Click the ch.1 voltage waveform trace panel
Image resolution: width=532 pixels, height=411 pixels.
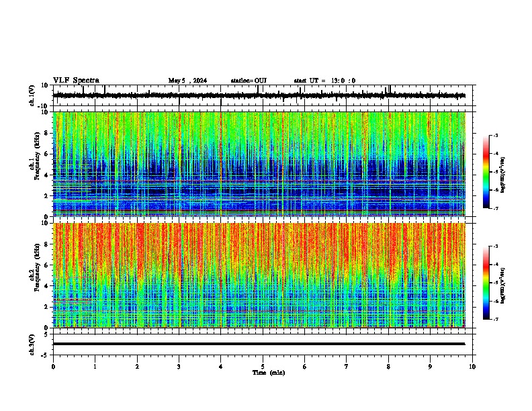[264, 95]
